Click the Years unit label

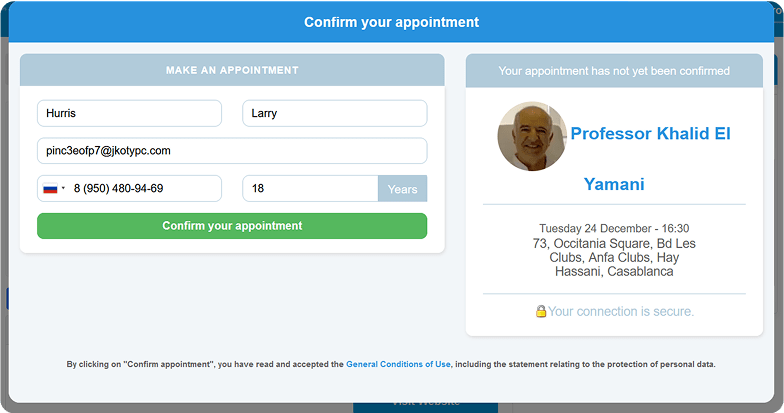tap(402, 189)
